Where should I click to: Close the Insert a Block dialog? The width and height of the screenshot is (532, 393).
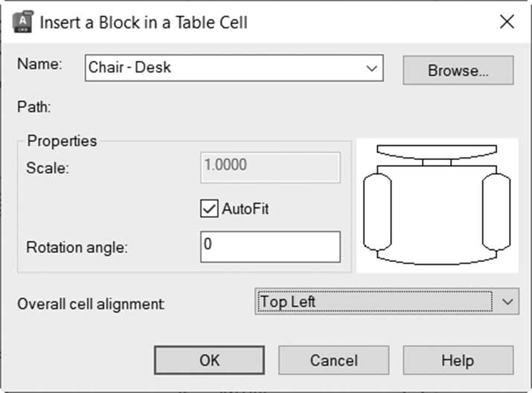[x=507, y=22]
